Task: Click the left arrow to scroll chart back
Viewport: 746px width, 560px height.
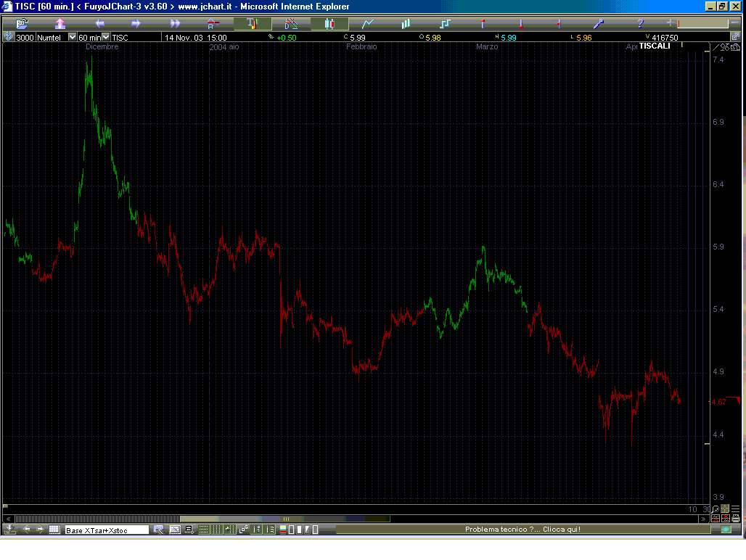Action: tap(99, 24)
